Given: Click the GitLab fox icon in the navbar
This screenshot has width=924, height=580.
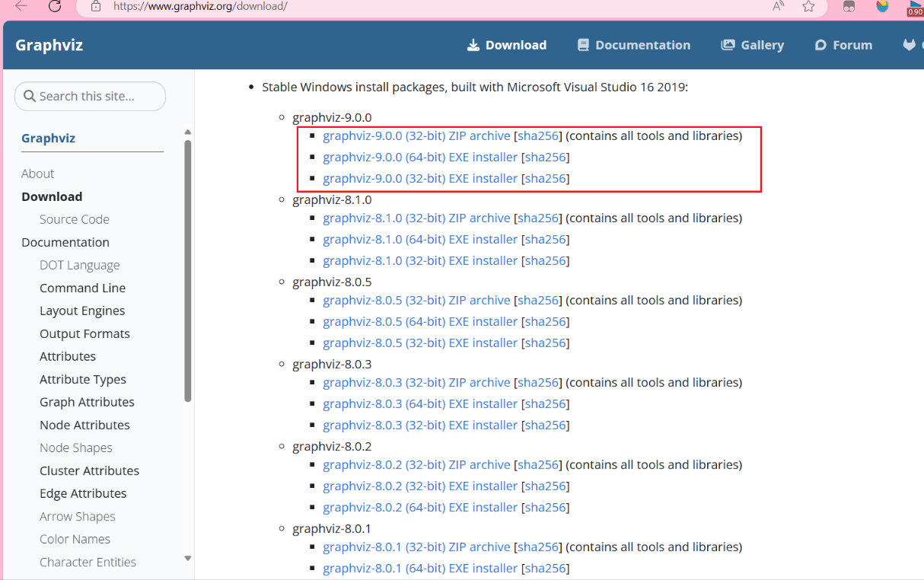Looking at the screenshot, I should (x=909, y=45).
